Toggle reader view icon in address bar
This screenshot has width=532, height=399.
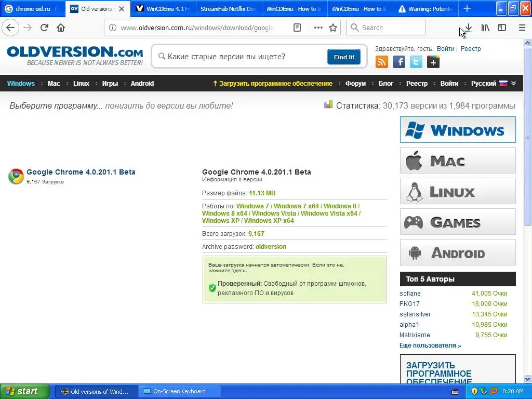[297, 28]
